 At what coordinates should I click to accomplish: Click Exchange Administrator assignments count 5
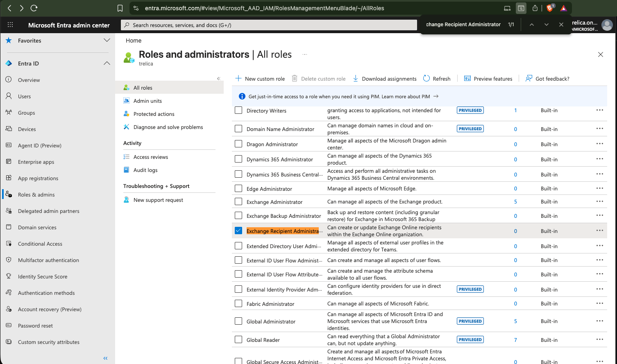coord(515,201)
